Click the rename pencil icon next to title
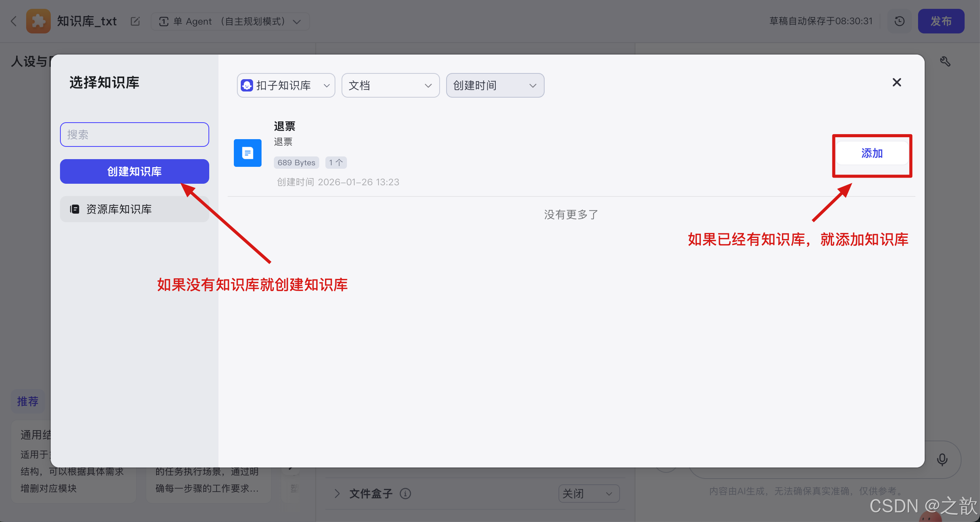980x522 pixels. pyautogui.click(x=135, y=21)
